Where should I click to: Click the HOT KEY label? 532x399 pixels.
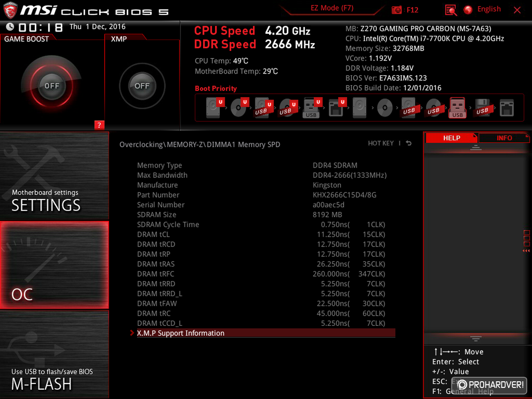click(x=381, y=143)
